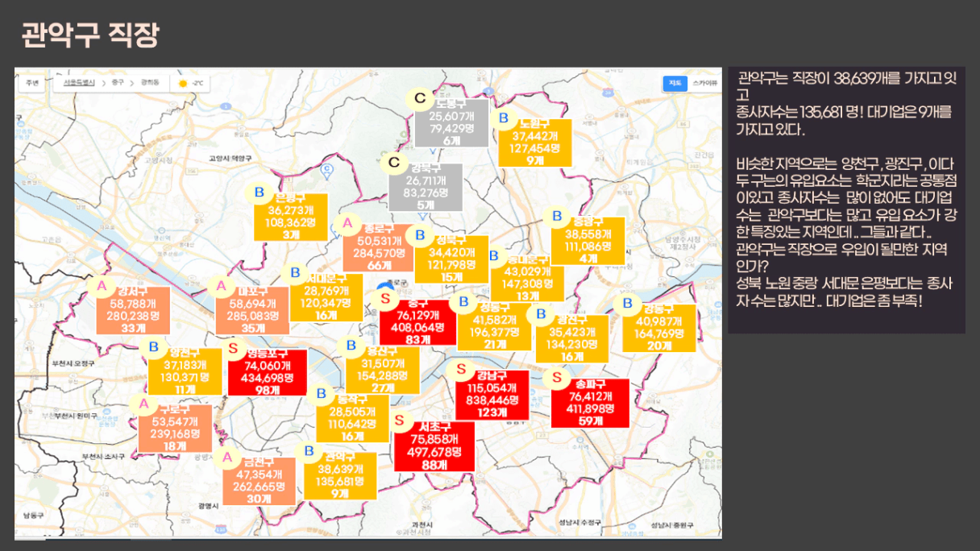The height and width of the screenshot is (551, 980).
Task: Click the A grade circle beside 강서구
Action: pos(102,285)
